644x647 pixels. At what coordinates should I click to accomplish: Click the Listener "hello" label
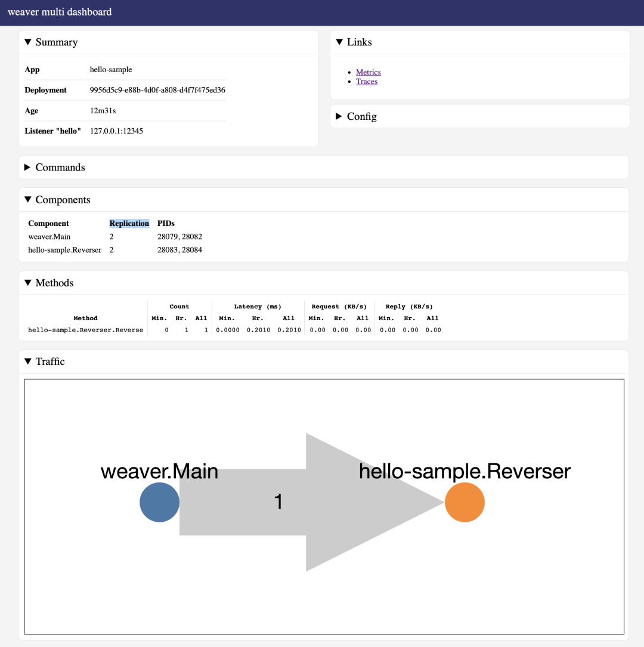pyautogui.click(x=53, y=131)
